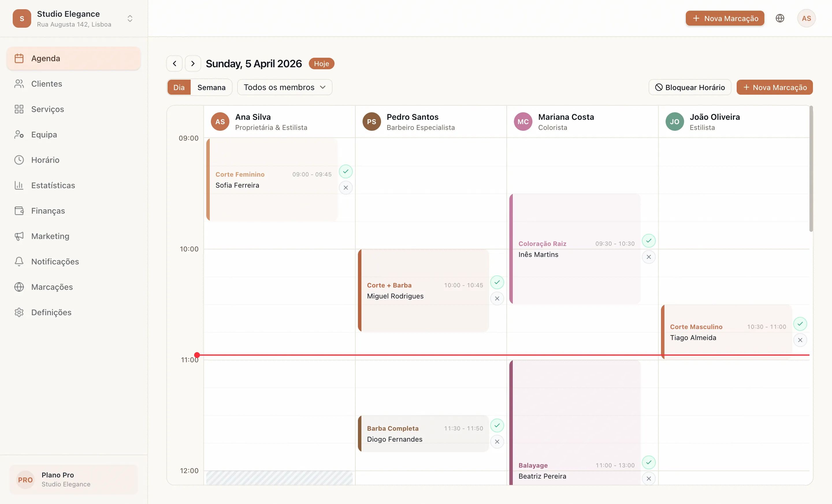Viewport: 832px width, 504px height.
Task: Cancel Sofia Ferreira's appointment with the X icon
Action: click(x=346, y=188)
